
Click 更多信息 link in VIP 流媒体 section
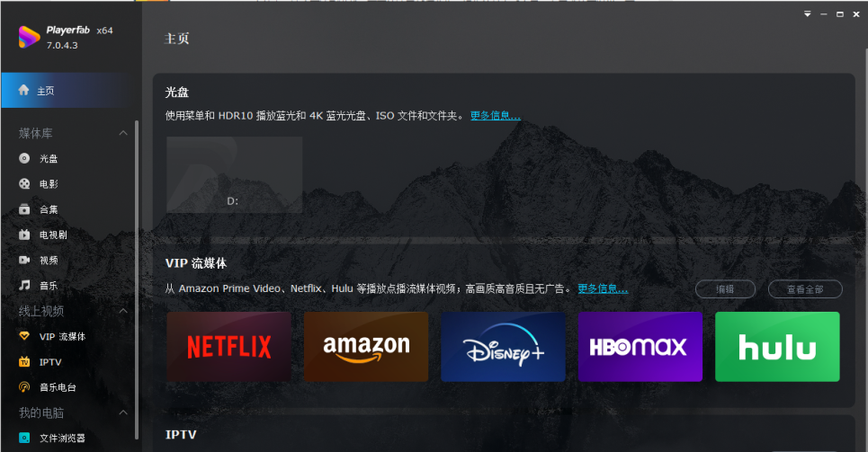click(x=603, y=288)
